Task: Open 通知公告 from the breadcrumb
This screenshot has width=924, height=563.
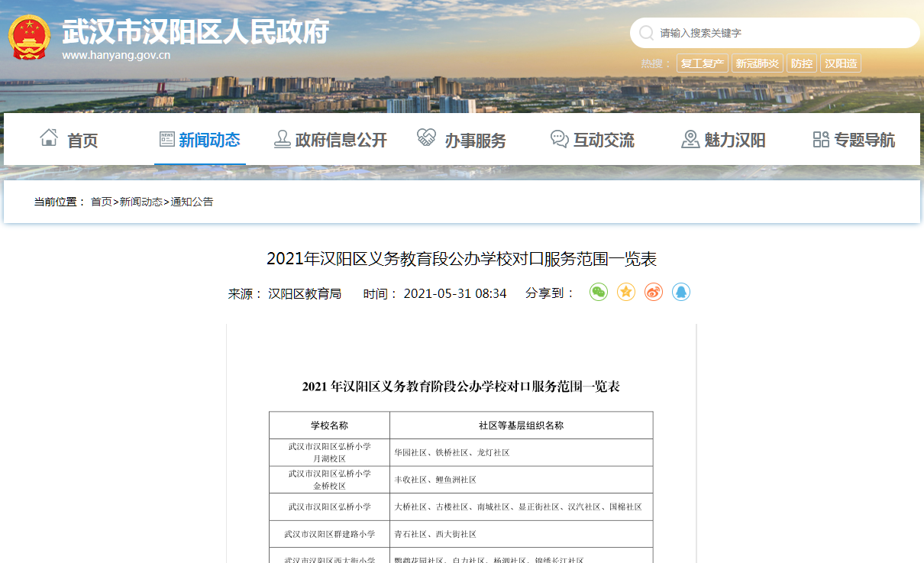Action: coord(192,202)
